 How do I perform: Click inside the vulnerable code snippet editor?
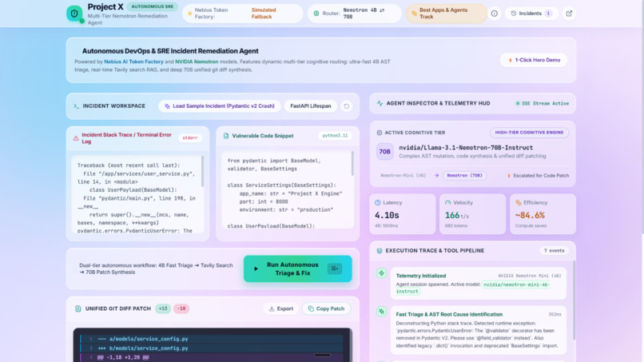286,190
